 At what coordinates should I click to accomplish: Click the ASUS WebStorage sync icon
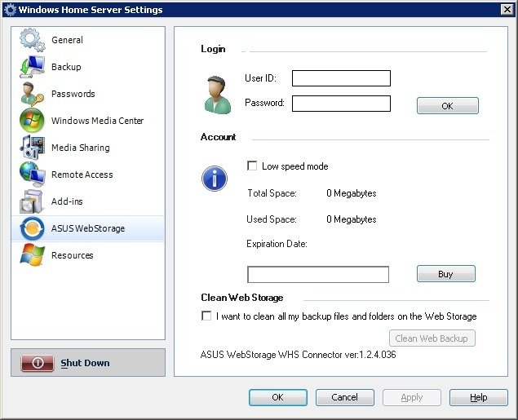[x=32, y=228]
